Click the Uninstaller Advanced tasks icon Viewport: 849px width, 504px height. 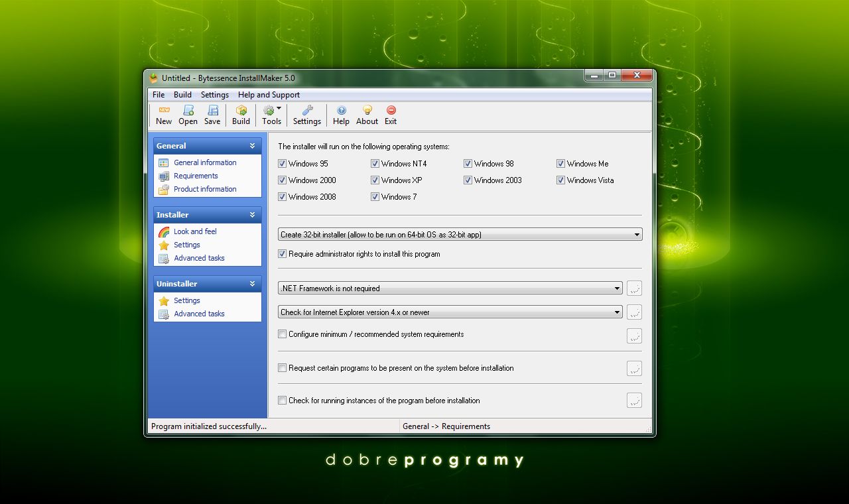pyautogui.click(x=164, y=314)
